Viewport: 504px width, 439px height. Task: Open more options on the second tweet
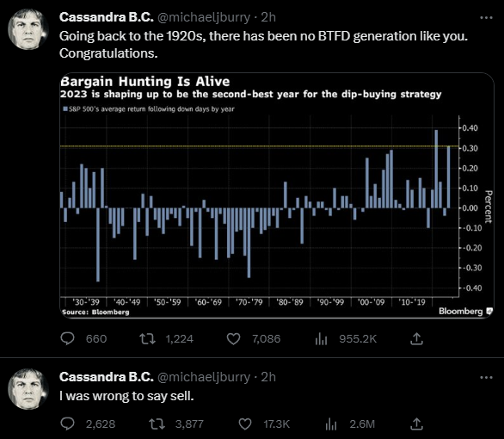click(486, 377)
